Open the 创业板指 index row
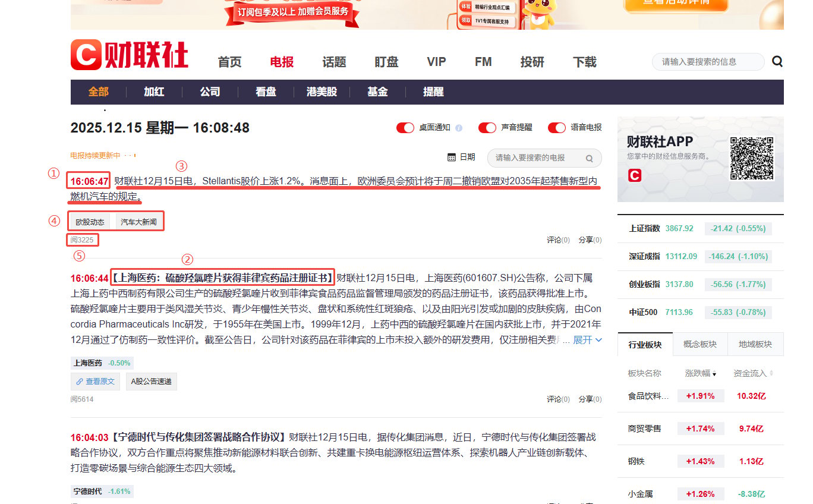Viewport: 813px width, 504px height. 701,284
